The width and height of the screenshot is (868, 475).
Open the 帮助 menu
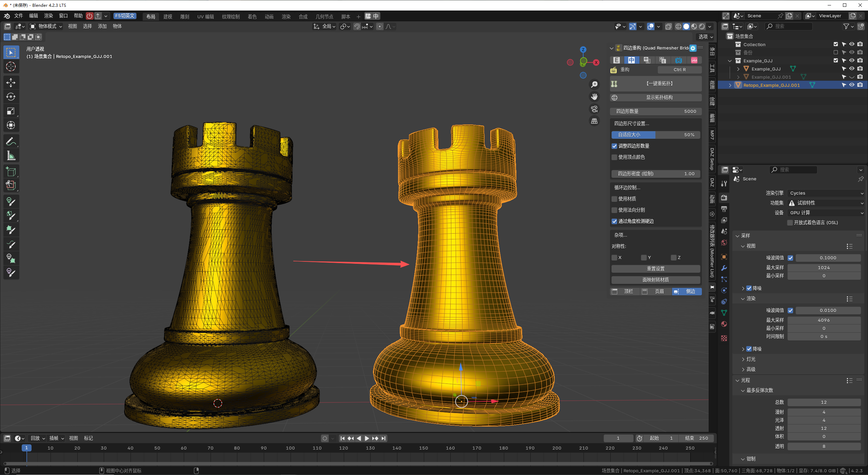78,16
